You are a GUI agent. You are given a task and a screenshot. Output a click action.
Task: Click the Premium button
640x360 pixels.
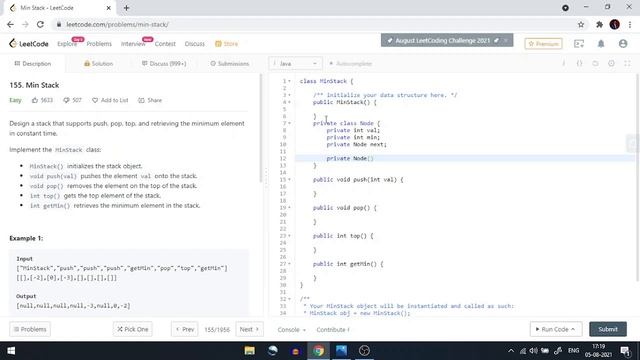pyautogui.click(x=543, y=43)
